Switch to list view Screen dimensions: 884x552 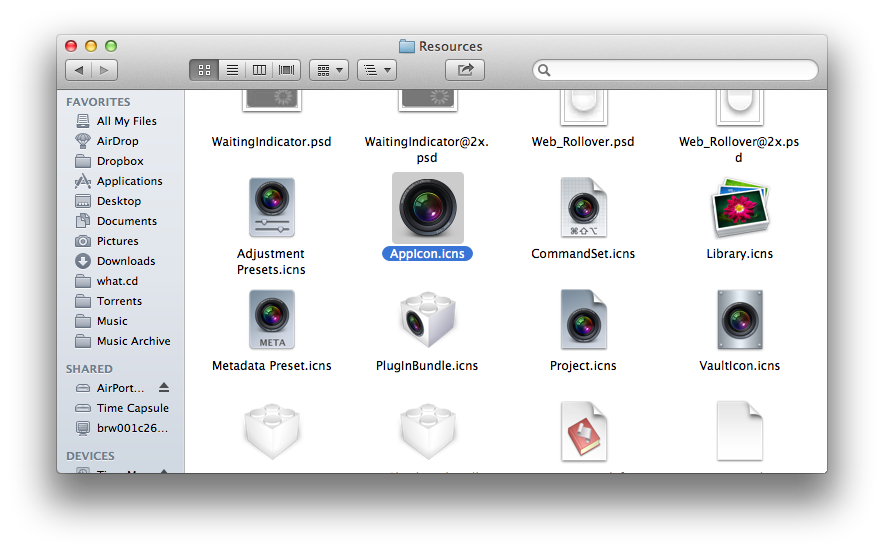(232, 70)
